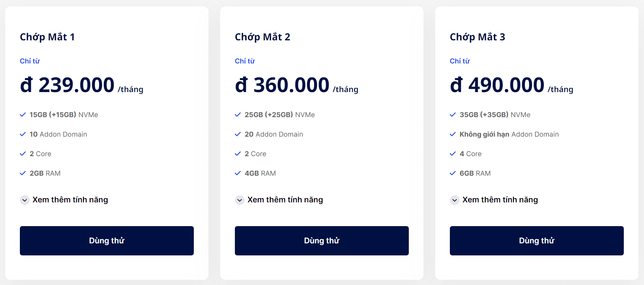Click the checkmark beside 2GB RAM

click(23, 173)
